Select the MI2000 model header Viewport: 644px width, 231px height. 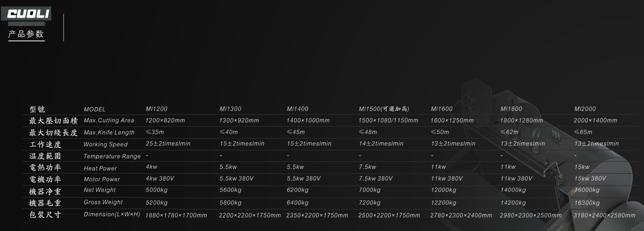click(x=585, y=109)
